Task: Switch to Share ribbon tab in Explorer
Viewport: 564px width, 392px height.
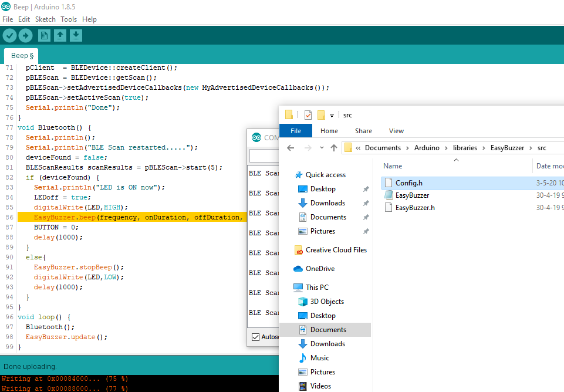Action: [x=363, y=131]
